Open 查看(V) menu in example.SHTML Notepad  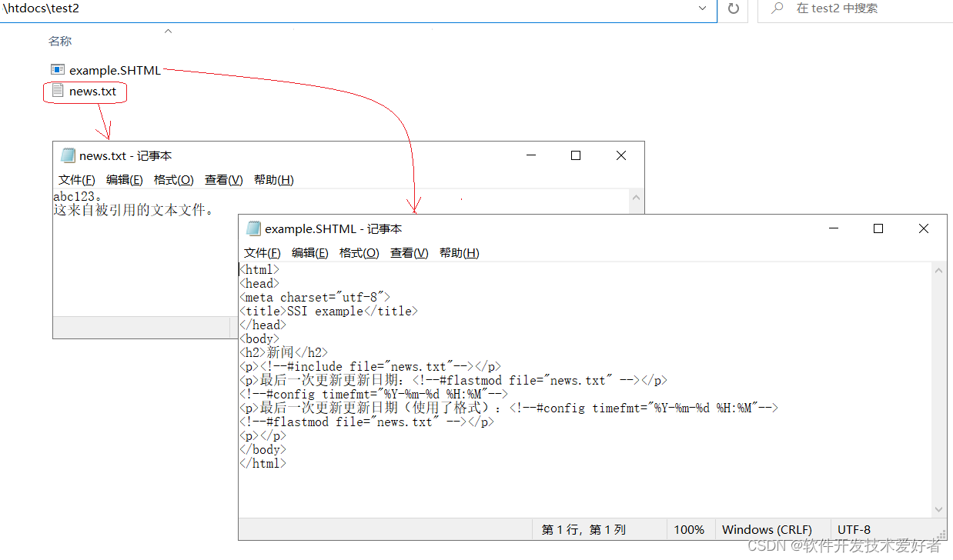tap(410, 253)
